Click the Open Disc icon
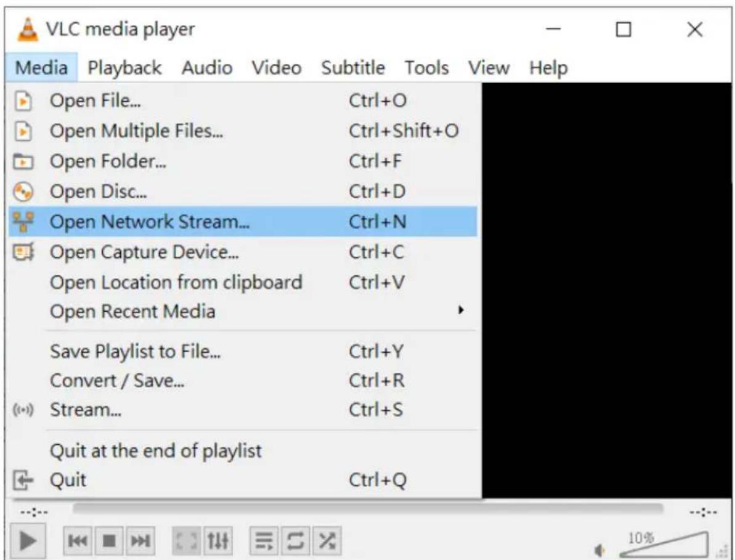This screenshot has width=735, height=560. (23, 192)
